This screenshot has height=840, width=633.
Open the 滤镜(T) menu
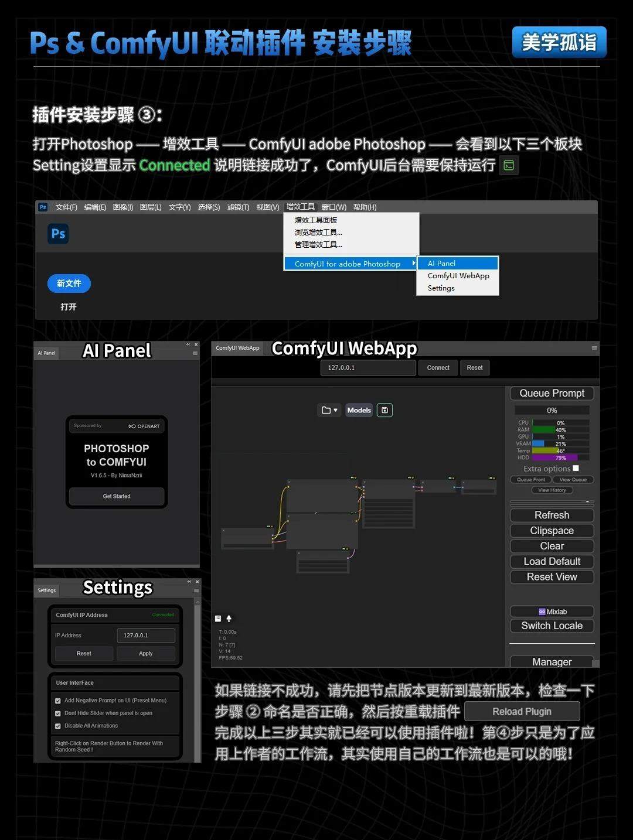tap(238, 207)
